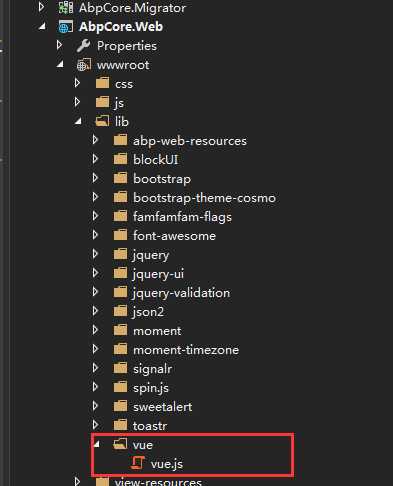This screenshot has height=486, width=393.
Task: Collapse the wwwroot tree node
Action: [x=60, y=64]
